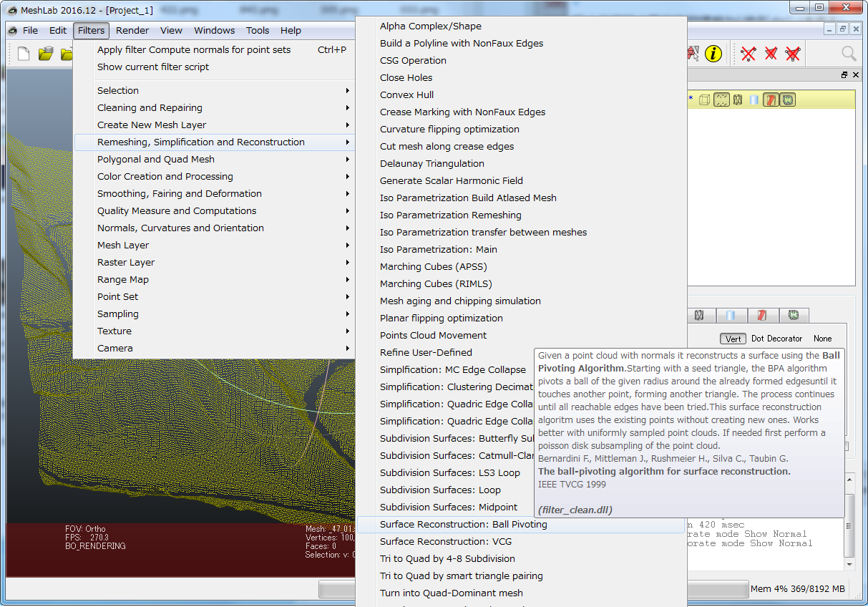This screenshot has width=868, height=607.
Task: Open the green selected-vertices options tab
Action: [793, 316]
